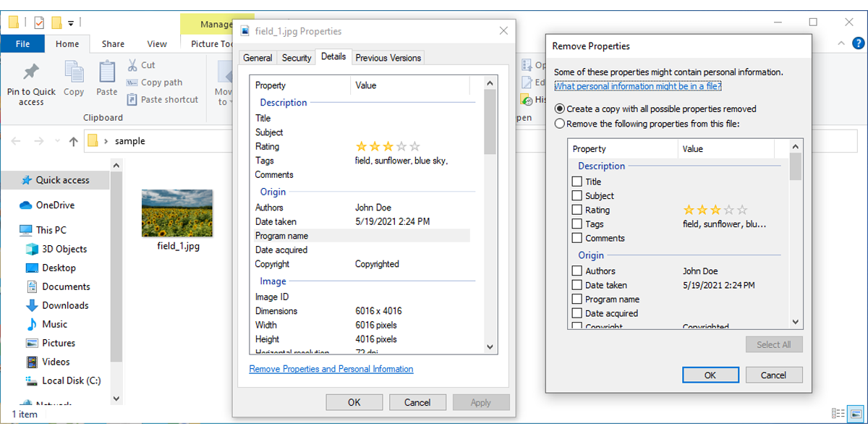Click the Up one level arrow
Image resolution: width=868 pixels, height=434 pixels.
[x=73, y=142]
